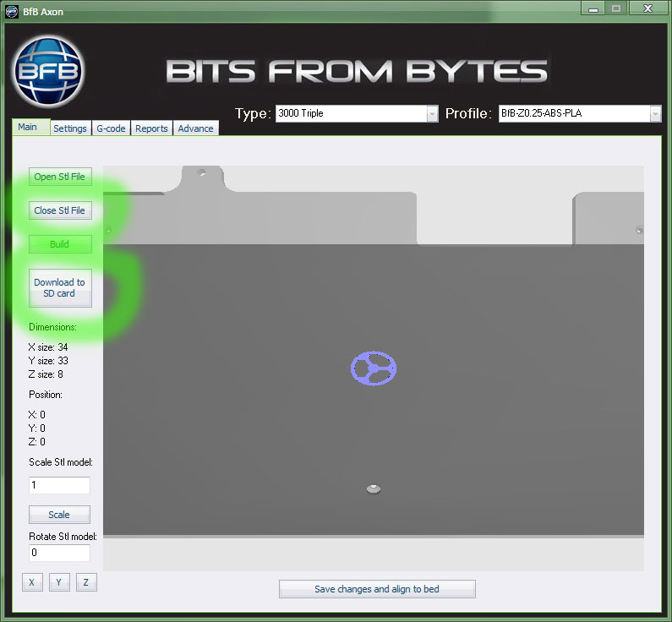Click Save changes and align to bed

coord(377,589)
